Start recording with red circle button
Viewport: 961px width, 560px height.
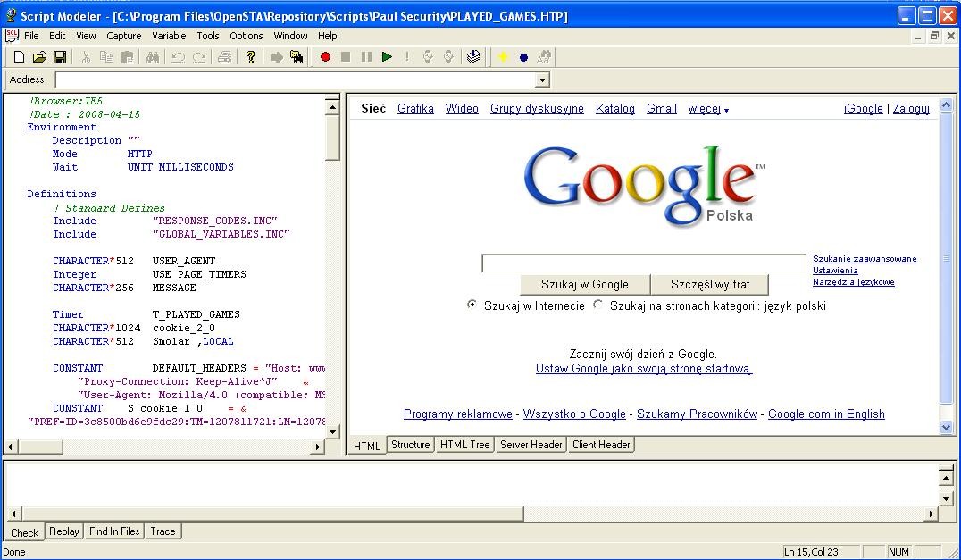coord(325,57)
